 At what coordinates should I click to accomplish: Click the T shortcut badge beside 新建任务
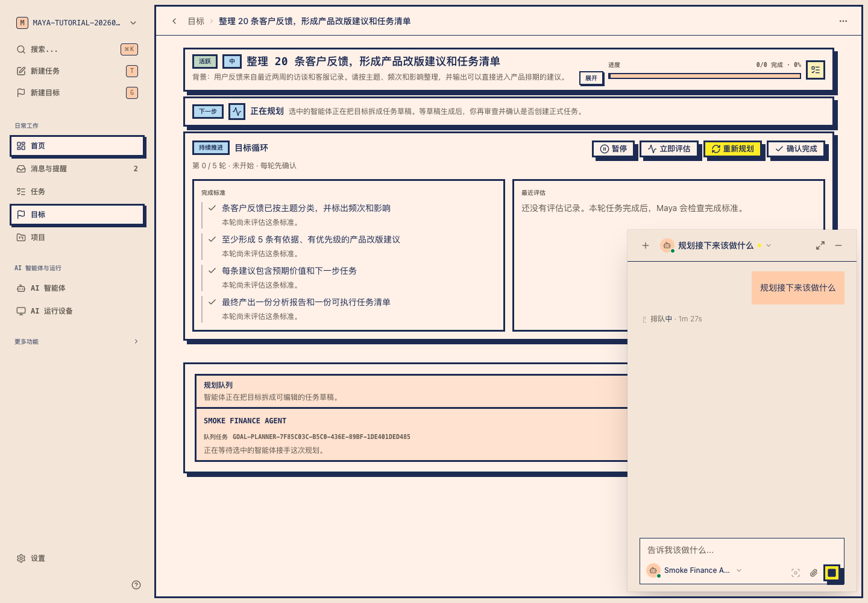pos(132,71)
